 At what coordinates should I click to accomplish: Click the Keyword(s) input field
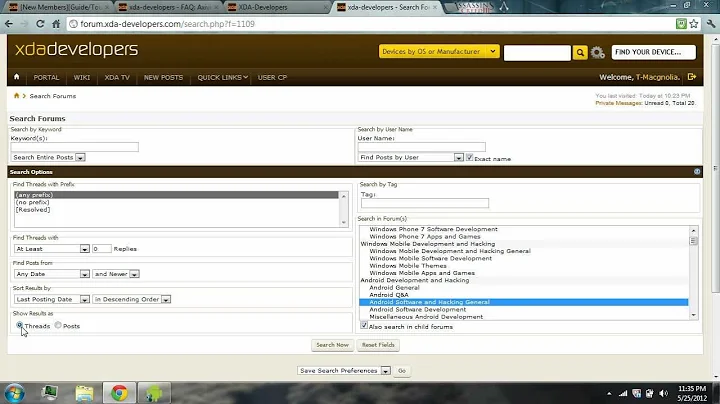(74, 147)
